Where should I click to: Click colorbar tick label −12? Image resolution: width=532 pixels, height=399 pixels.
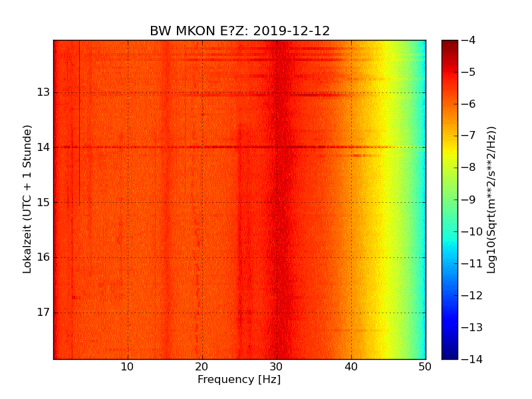coord(472,295)
